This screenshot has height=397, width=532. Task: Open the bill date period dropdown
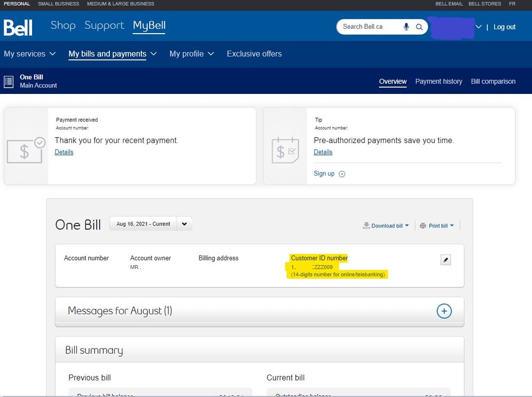click(x=184, y=224)
